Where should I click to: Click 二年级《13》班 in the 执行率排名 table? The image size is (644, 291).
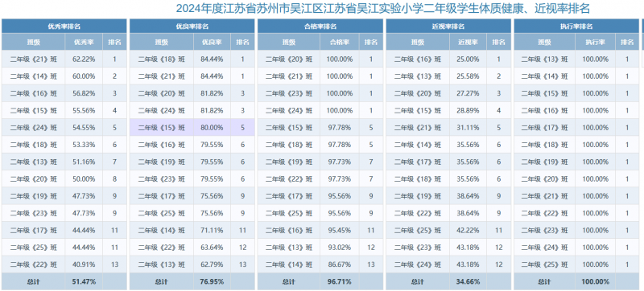[x=545, y=59]
